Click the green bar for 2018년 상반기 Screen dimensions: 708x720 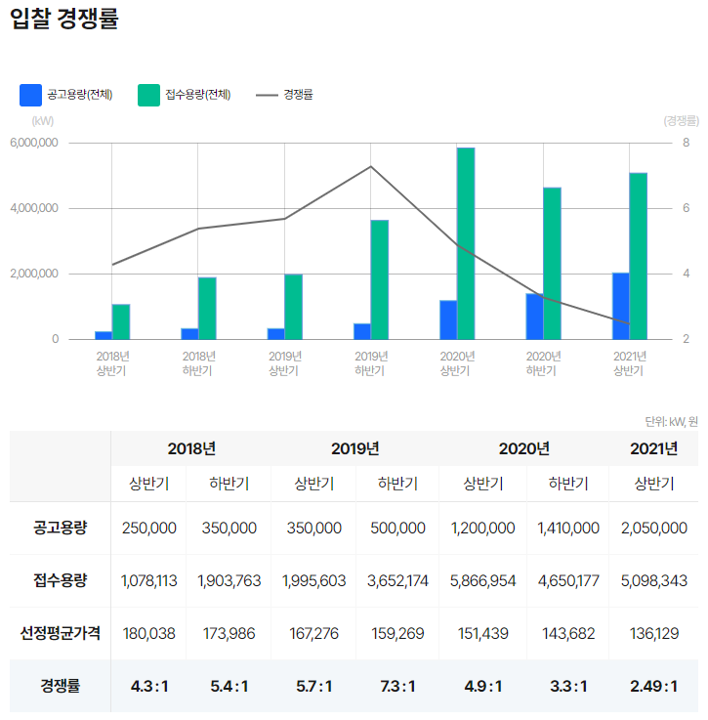coord(121,321)
